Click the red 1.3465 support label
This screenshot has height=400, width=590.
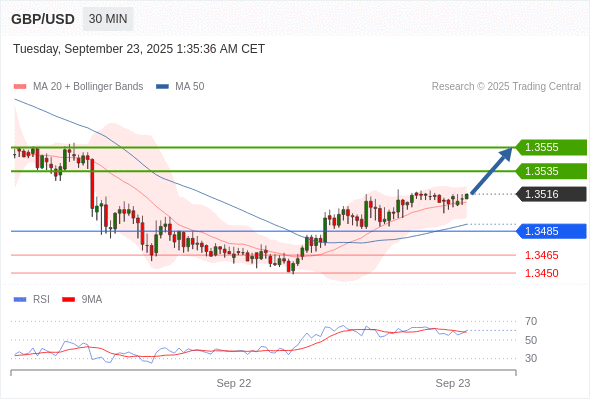coord(541,255)
